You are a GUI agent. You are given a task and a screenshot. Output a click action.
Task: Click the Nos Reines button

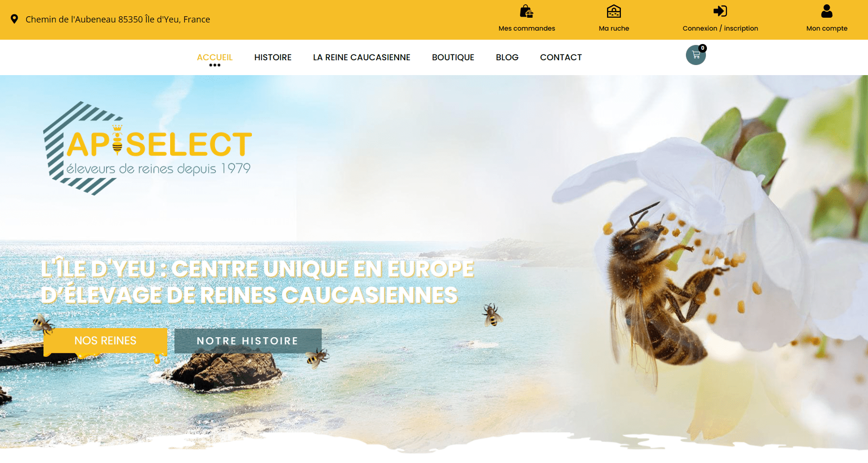pos(106,341)
